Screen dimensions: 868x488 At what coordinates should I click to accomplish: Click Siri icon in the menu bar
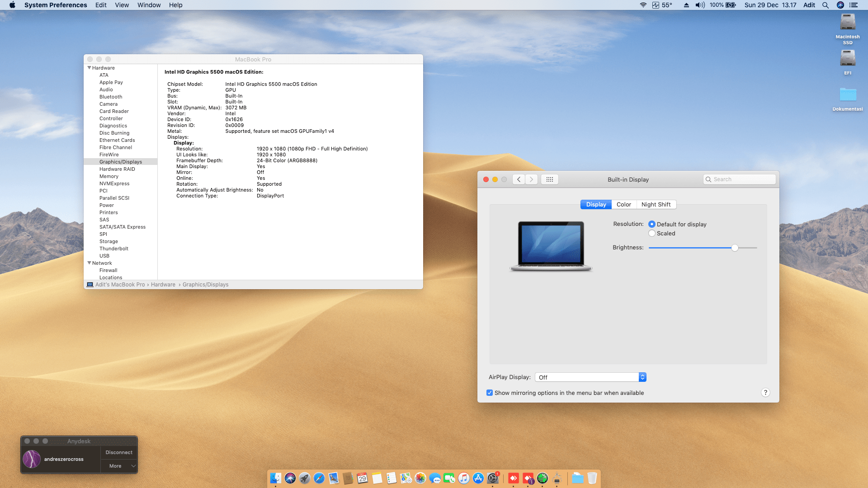coord(840,5)
